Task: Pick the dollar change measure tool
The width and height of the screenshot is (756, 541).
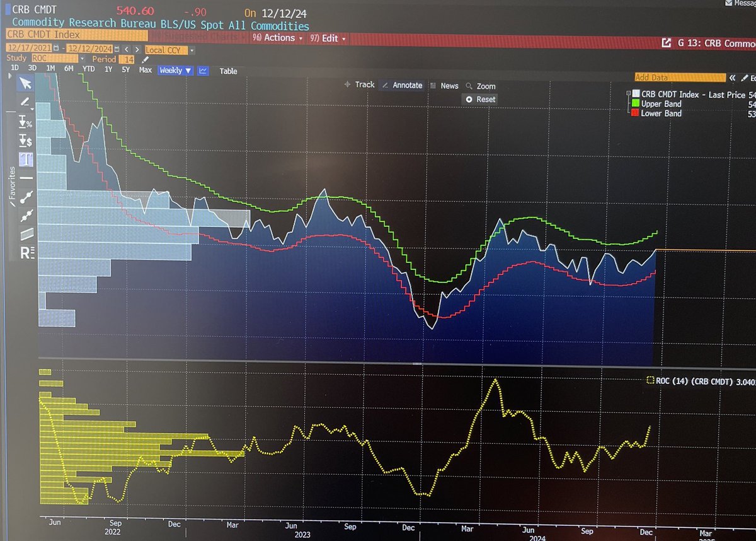Action: (x=26, y=140)
